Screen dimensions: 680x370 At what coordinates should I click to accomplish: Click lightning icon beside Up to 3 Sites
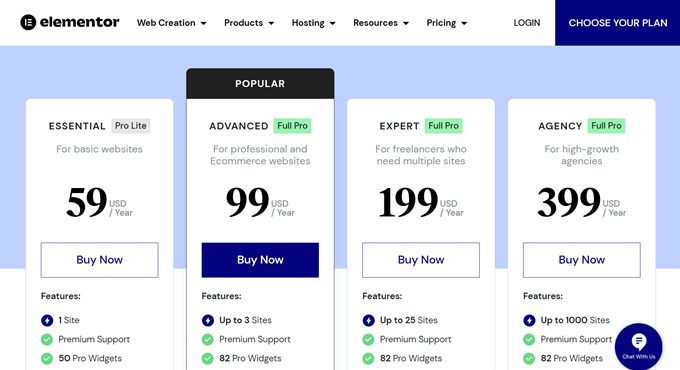point(208,321)
